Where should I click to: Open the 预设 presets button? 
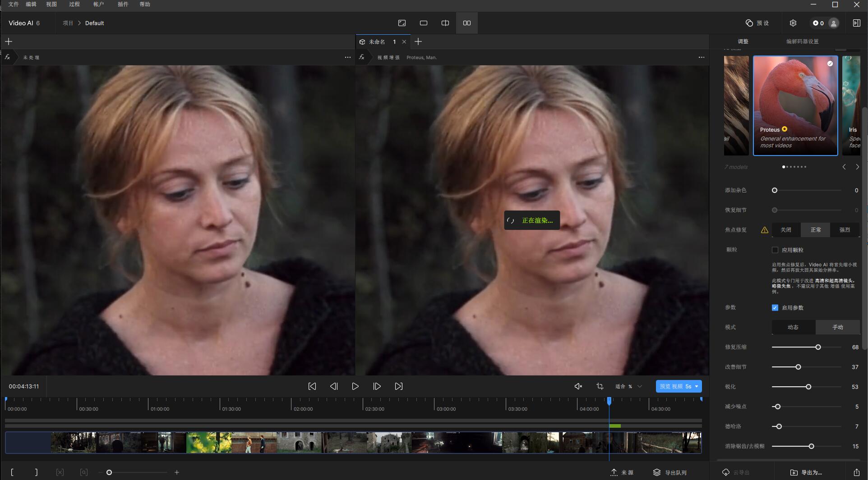tap(757, 23)
